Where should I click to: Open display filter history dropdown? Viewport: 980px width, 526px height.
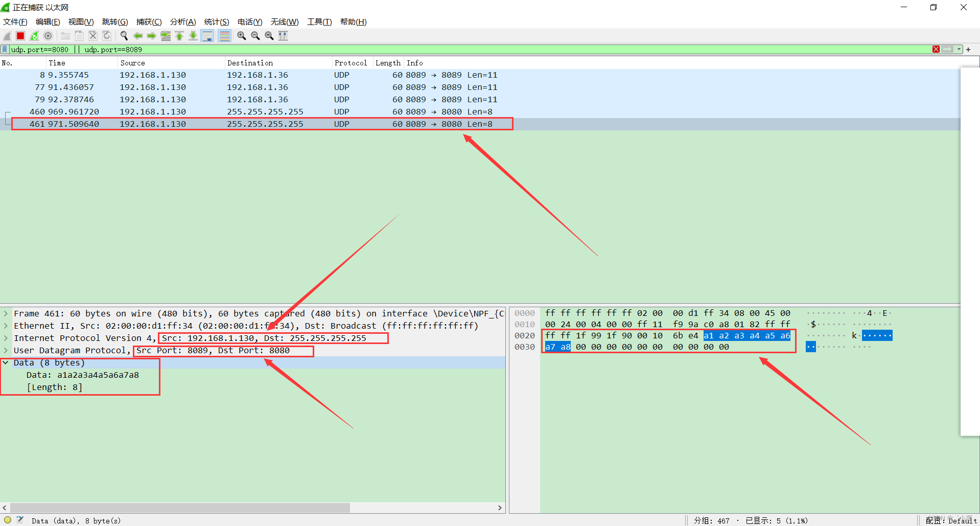coord(959,50)
